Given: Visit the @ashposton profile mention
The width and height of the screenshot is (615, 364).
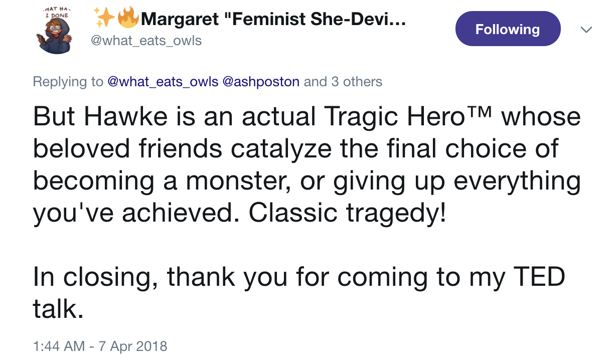Looking at the screenshot, I should click(260, 81).
